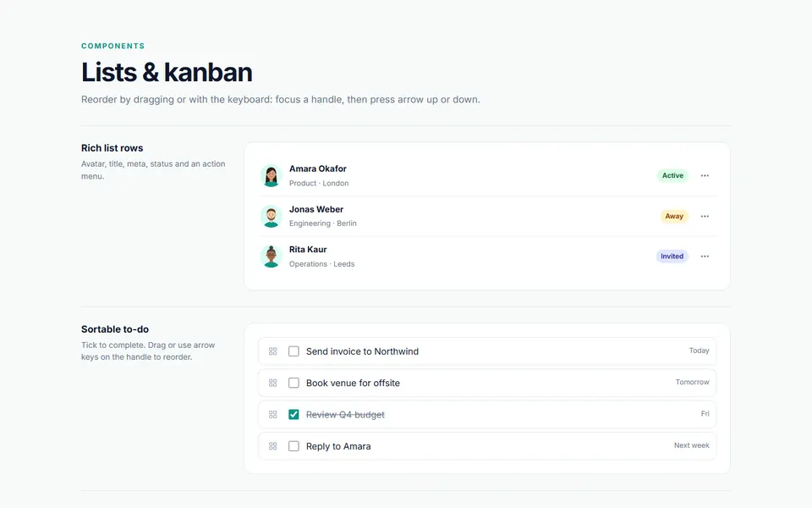Tick the Reply to Amara checkbox

point(294,446)
